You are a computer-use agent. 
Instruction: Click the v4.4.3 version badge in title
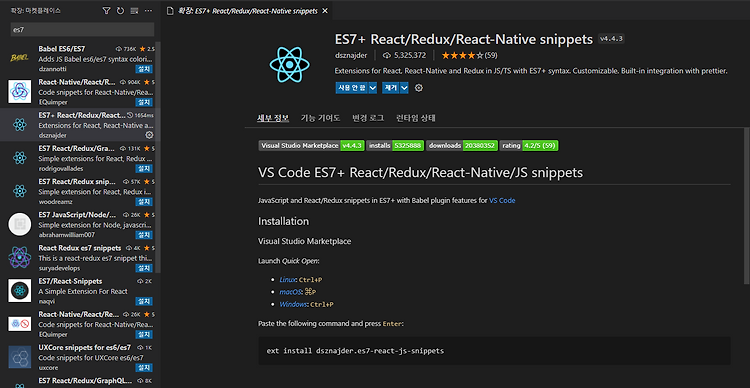tap(611, 39)
